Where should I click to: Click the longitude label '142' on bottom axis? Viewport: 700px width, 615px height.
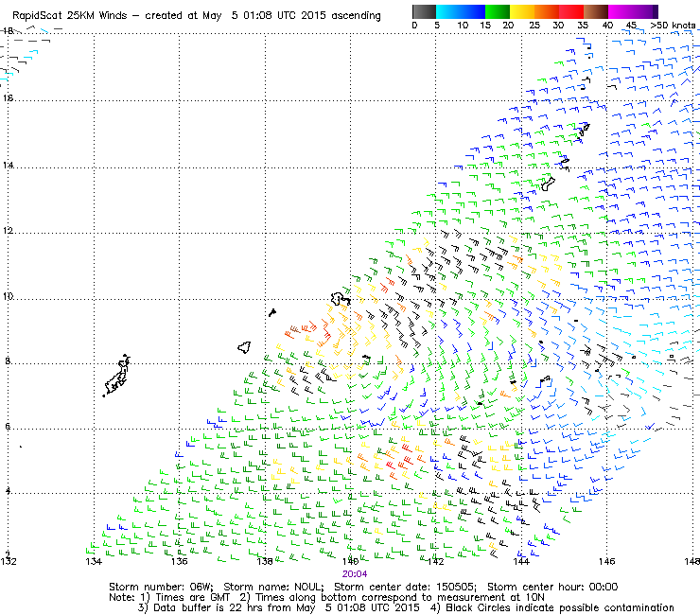pyautogui.click(x=436, y=561)
